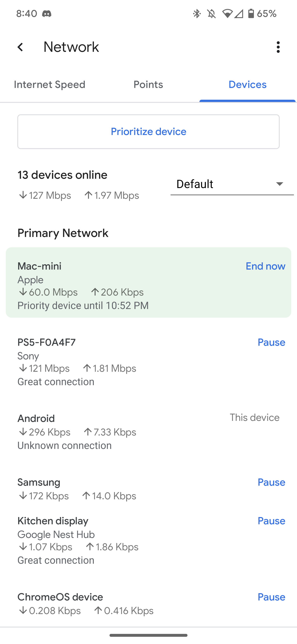297x644 pixels.
Task: End Mac-mini priority with End now
Action: 265,266
